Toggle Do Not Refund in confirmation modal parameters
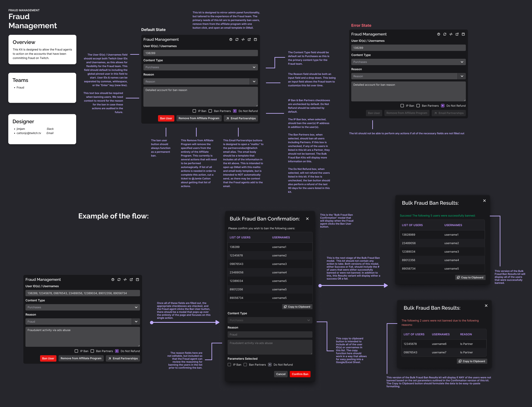Screen dimensions: 532x407 click(270, 365)
